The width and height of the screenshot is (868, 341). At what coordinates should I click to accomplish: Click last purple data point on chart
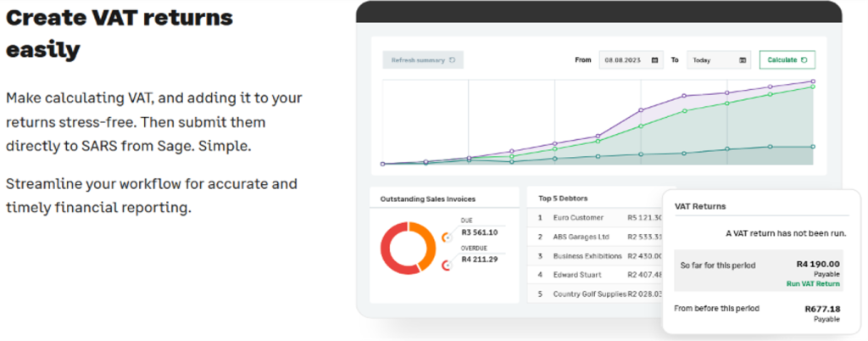click(813, 81)
